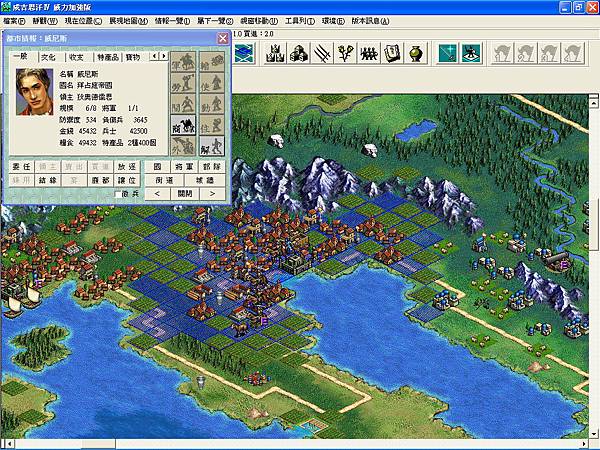
Task: Open the 現在位置(C) menu
Action: pyautogui.click(x=83, y=21)
